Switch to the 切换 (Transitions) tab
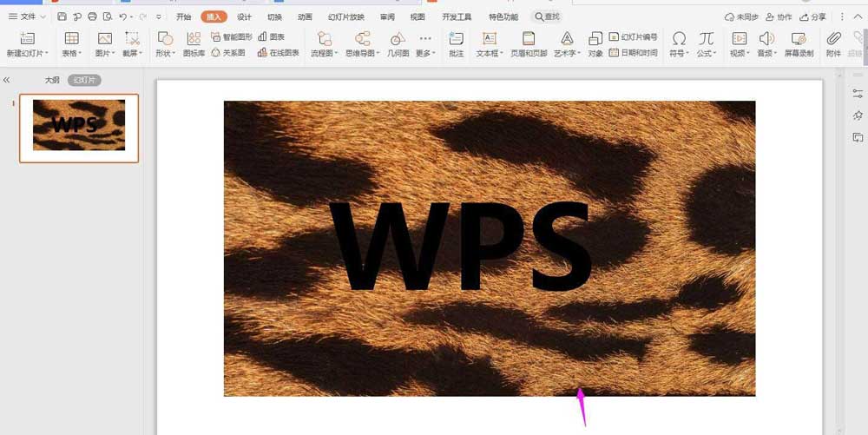This screenshot has width=868, height=435. point(274,16)
